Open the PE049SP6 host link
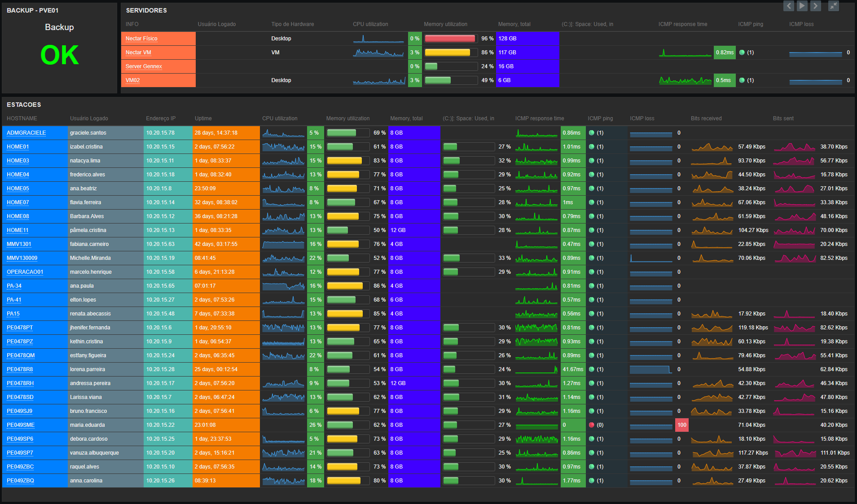The width and height of the screenshot is (857, 504). [x=20, y=439]
